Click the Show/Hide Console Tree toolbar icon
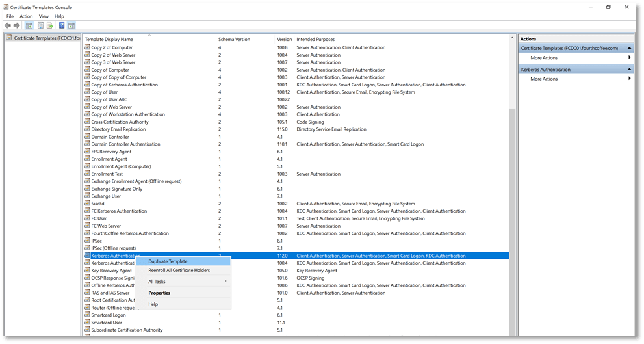This screenshot has width=644, height=344. point(29,25)
